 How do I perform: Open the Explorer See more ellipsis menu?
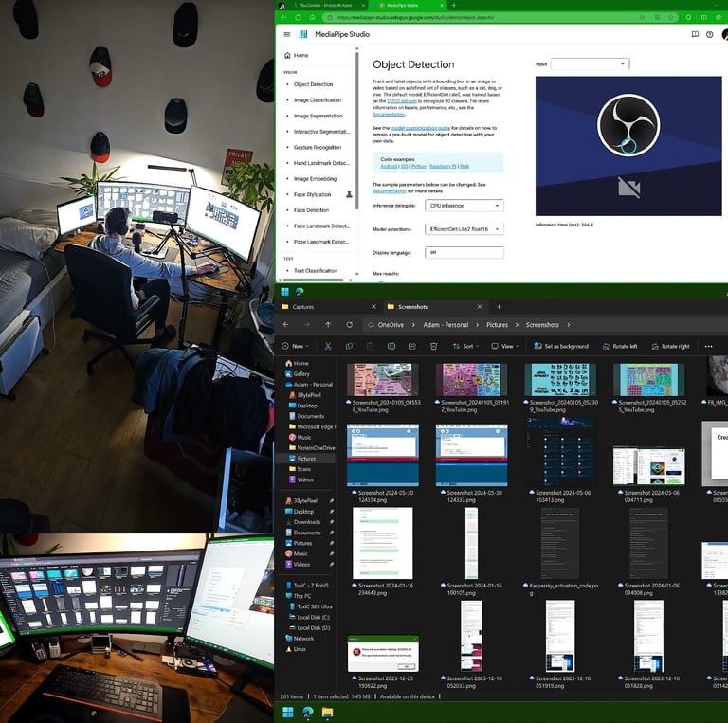pos(708,346)
